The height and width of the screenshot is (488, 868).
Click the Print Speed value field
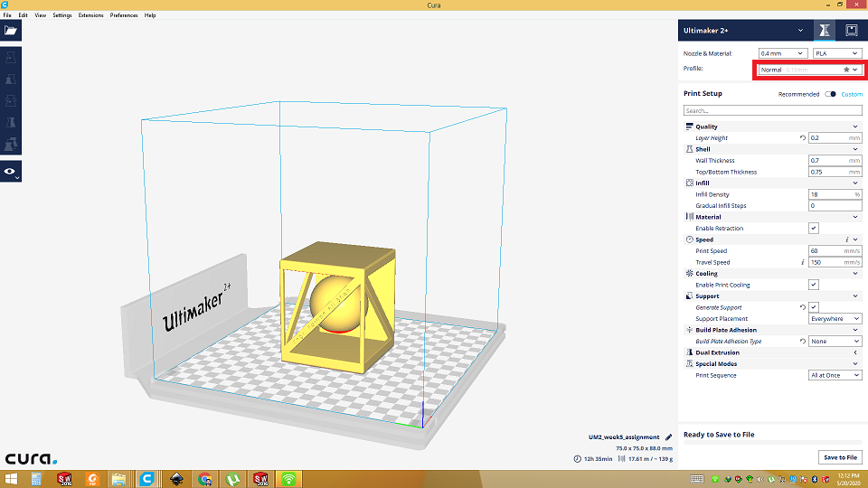[x=835, y=250]
